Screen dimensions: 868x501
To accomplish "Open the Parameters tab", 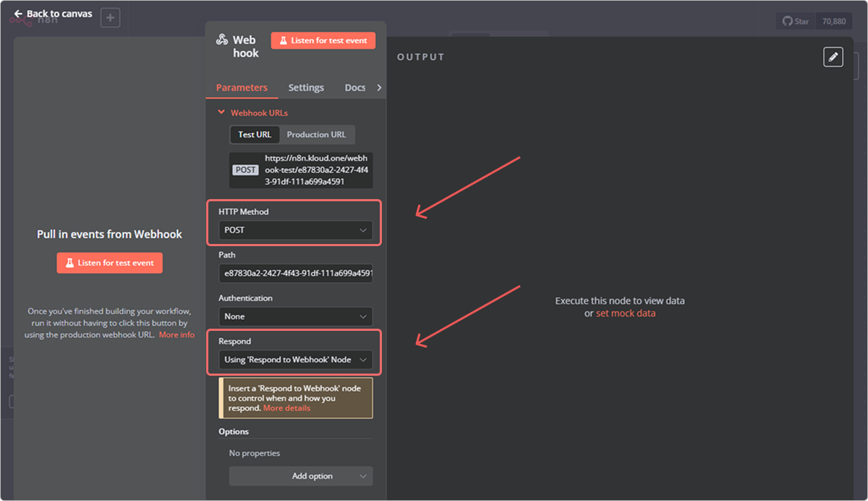I will pos(242,88).
